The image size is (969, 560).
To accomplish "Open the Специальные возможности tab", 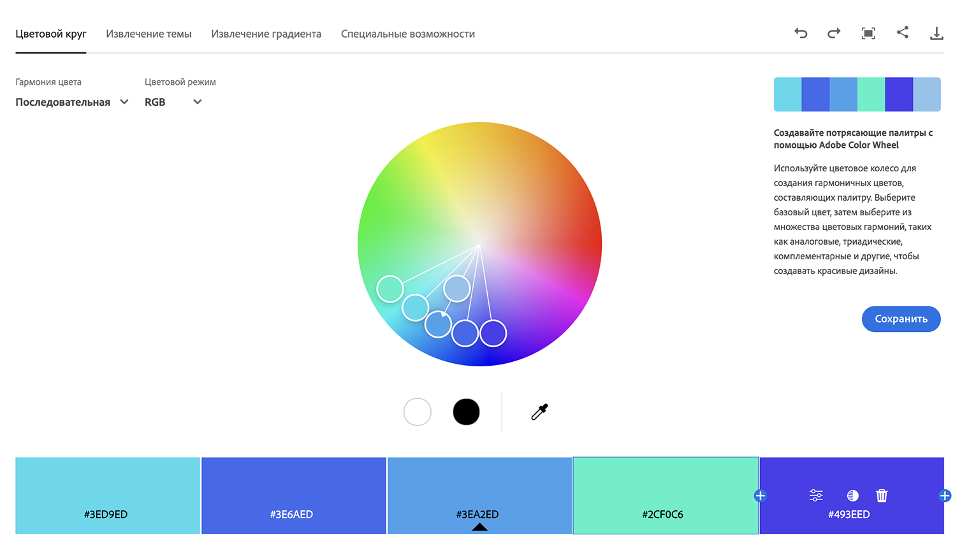I will point(408,34).
